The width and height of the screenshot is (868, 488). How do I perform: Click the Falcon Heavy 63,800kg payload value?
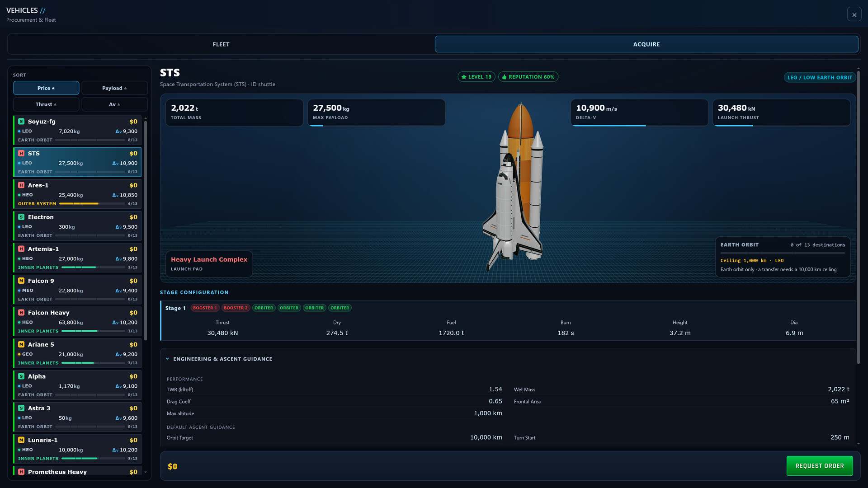[71, 323]
